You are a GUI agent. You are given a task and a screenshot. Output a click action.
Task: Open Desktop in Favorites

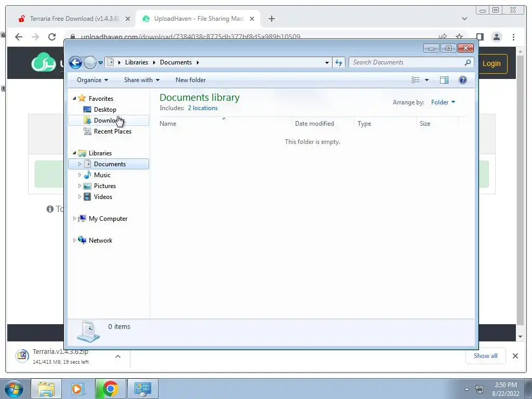(105, 110)
